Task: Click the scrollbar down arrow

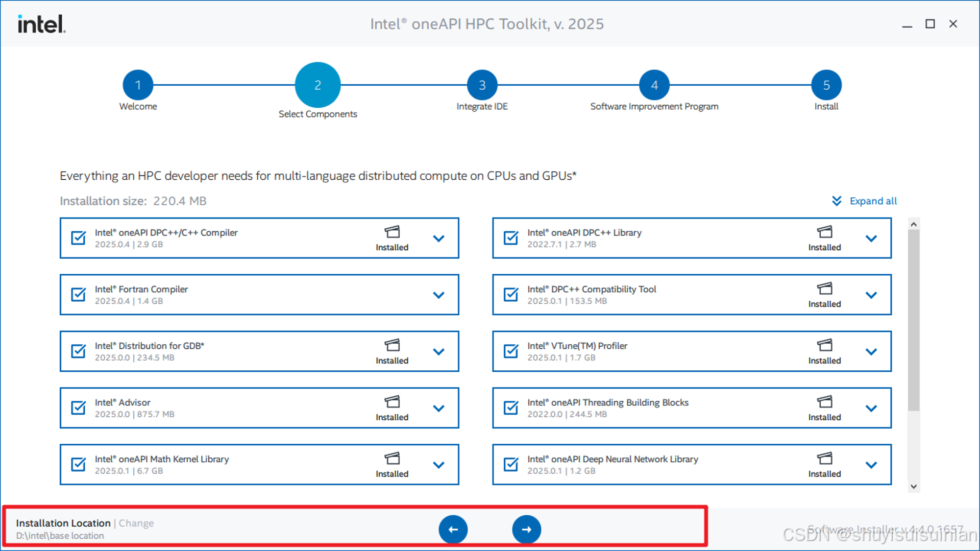Action: (913, 487)
